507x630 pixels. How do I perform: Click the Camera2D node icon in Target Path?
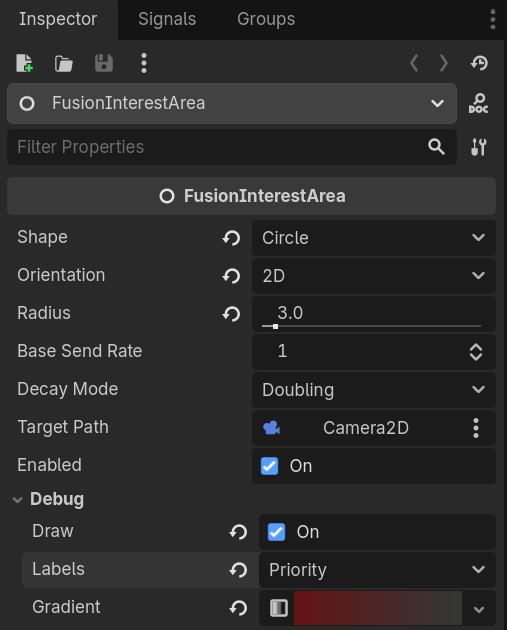click(x=272, y=428)
